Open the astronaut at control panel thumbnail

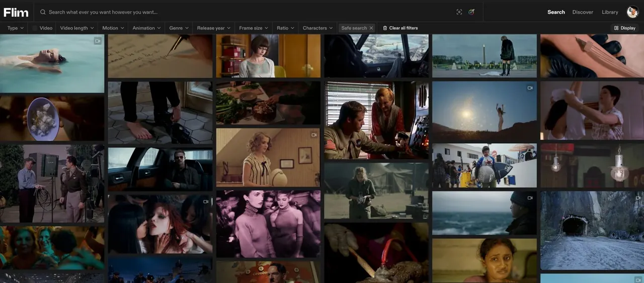[376, 120]
